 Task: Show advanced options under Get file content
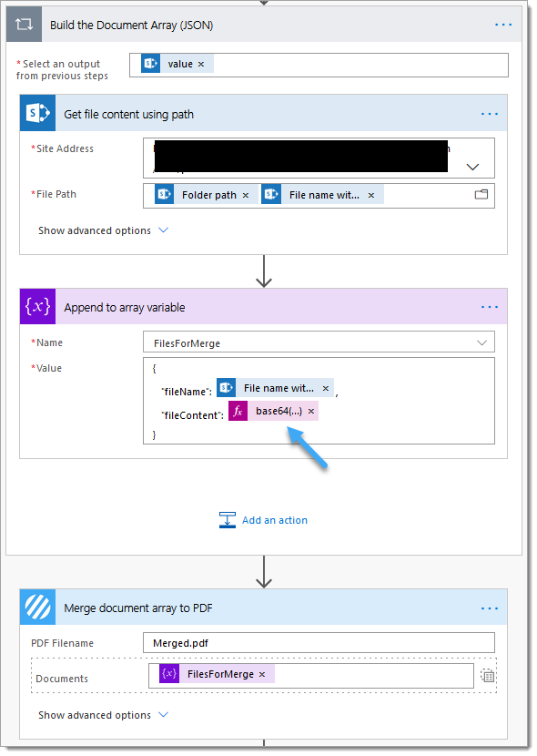click(103, 230)
